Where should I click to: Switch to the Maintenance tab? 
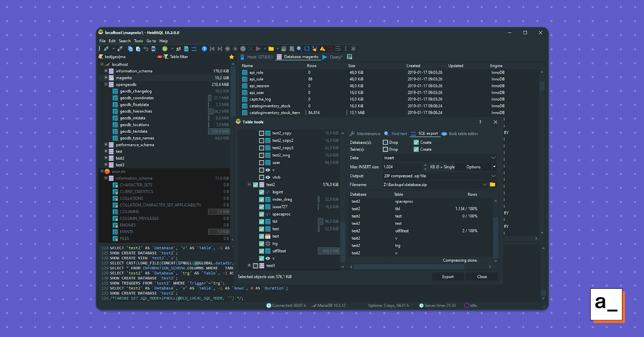[x=368, y=134]
